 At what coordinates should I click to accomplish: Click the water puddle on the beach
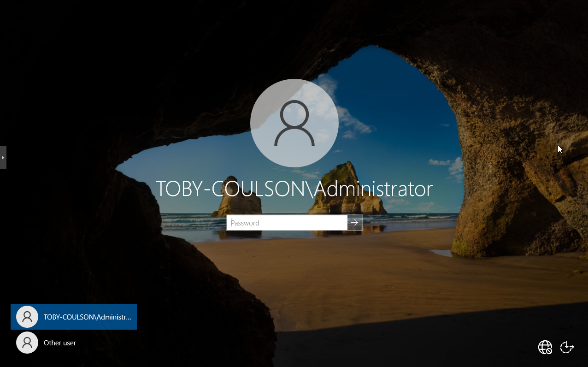pyautogui.click(x=441, y=253)
